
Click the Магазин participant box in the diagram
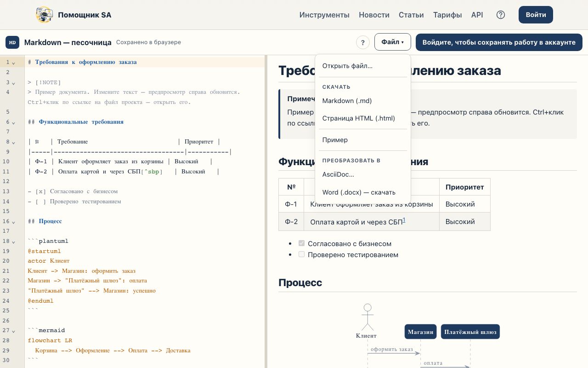tap(420, 332)
